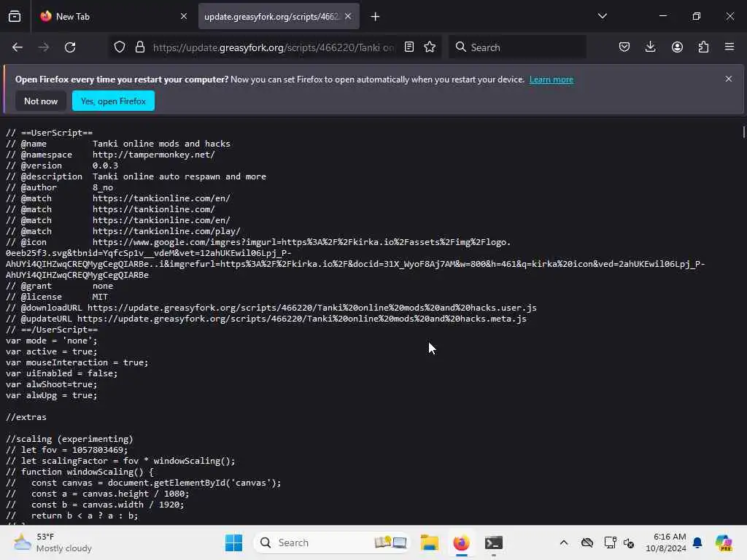Screen dimensions: 747x560
Task: Open the Firefox application menu
Action: tap(729, 47)
